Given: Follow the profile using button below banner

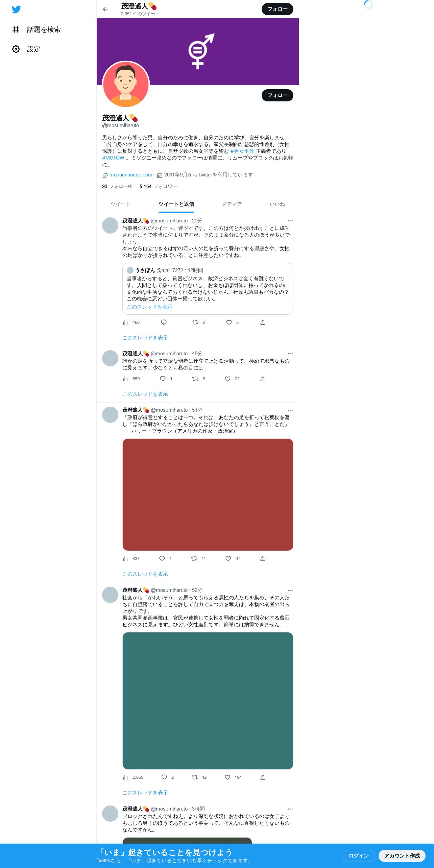Looking at the screenshot, I should click(x=278, y=95).
